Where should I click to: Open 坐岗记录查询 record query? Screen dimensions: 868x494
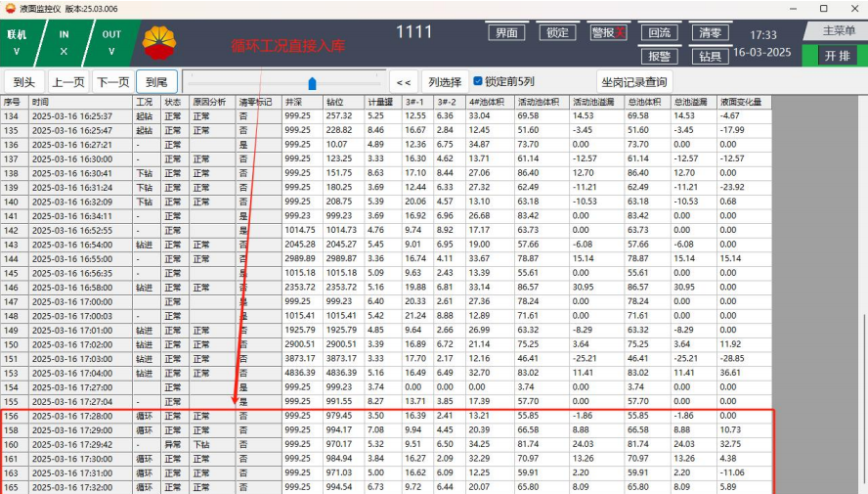[633, 82]
